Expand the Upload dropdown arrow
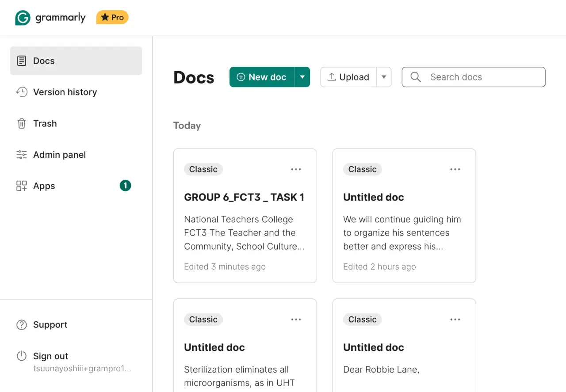The width and height of the screenshot is (566, 392). pos(384,77)
